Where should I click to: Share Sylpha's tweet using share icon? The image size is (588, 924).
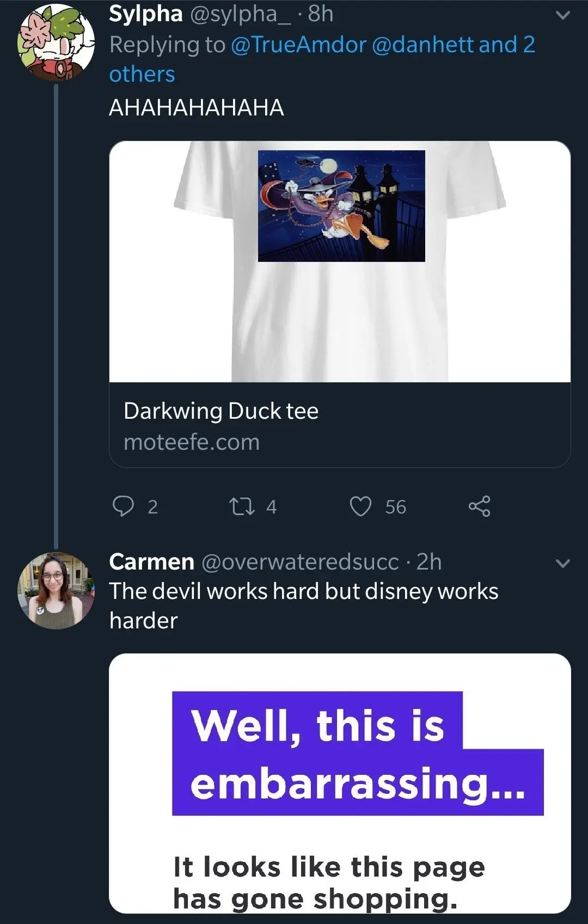(479, 506)
